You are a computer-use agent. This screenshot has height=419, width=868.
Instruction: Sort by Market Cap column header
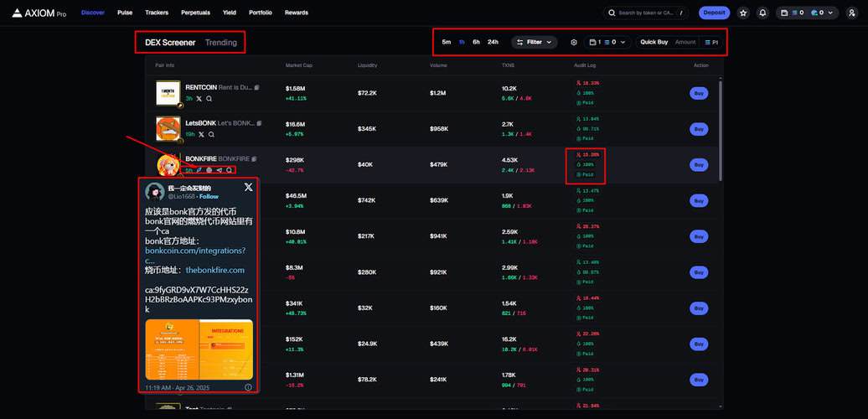[299, 65]
